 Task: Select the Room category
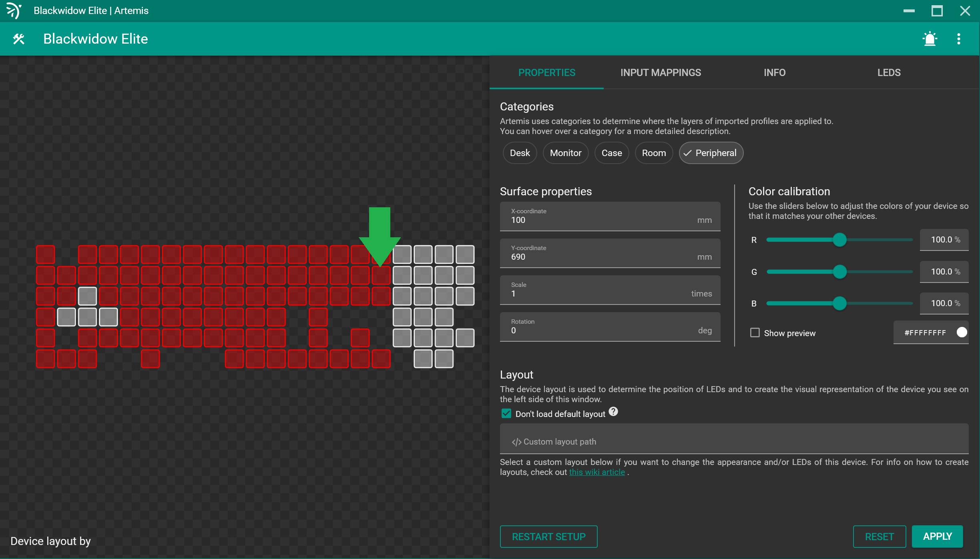pyautogui.click(x=653, y=153)
